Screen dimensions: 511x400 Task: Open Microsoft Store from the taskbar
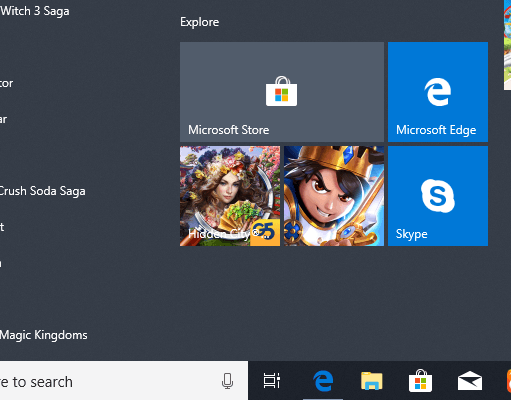pos(420,380)
